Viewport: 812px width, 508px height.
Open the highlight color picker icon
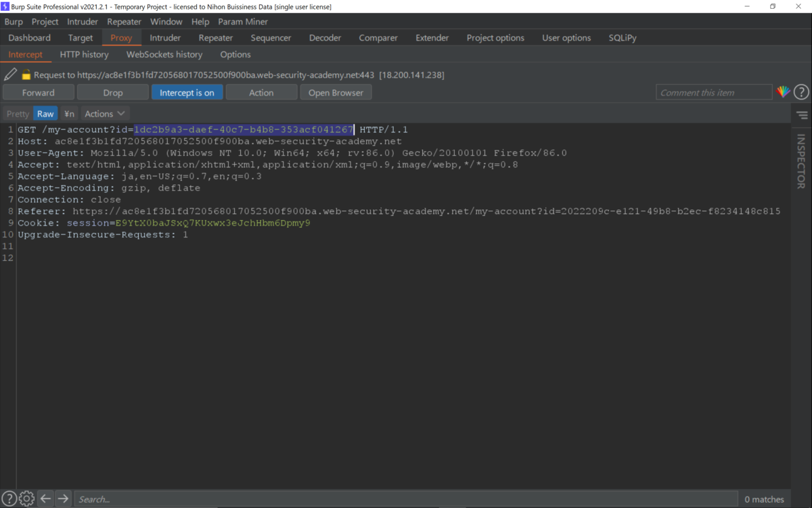tap(783, 92)
